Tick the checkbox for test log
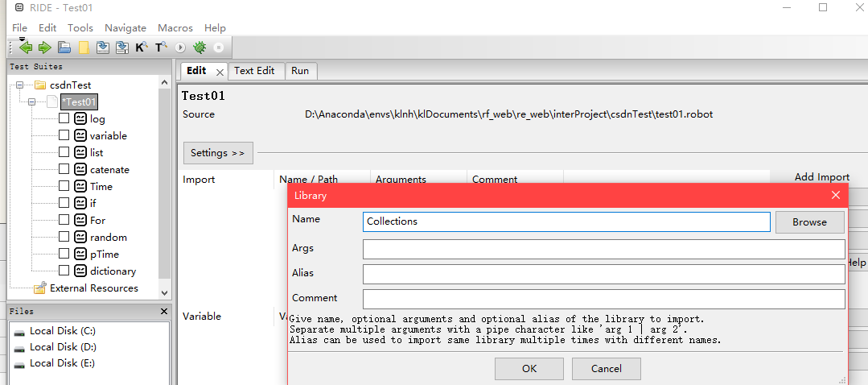 coord(64,118)
